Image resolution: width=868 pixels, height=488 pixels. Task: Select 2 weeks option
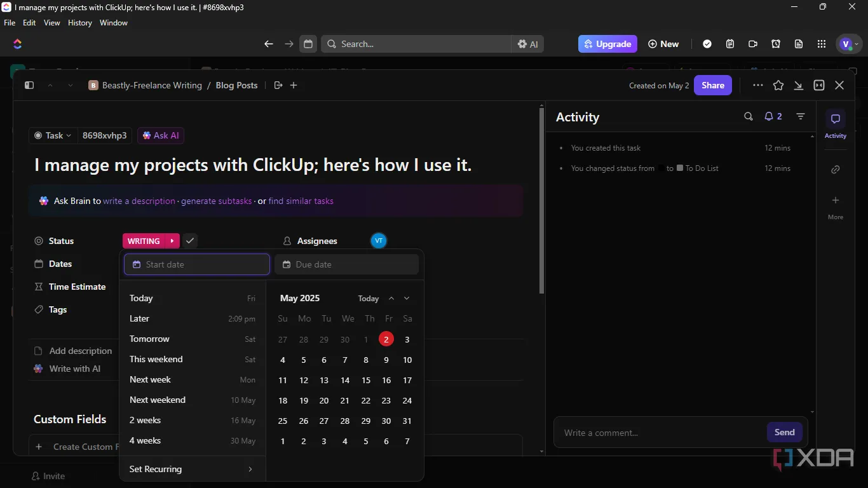pos(193,420)
